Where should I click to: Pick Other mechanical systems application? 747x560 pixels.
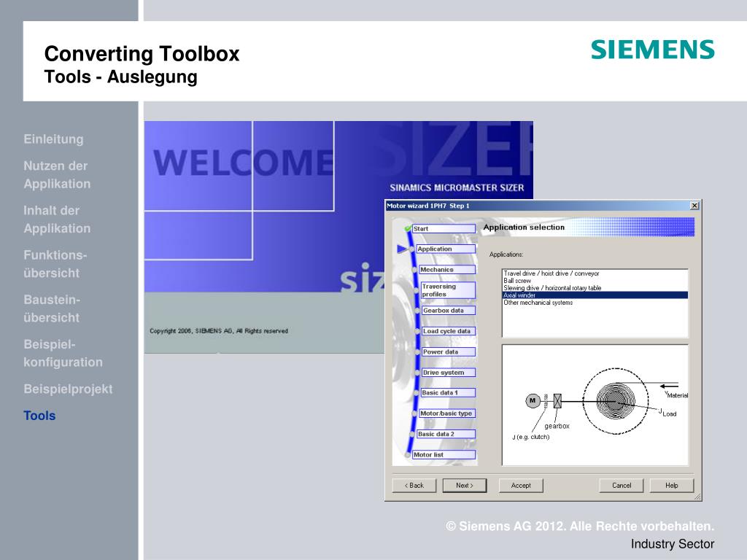[x=595, y=303]
